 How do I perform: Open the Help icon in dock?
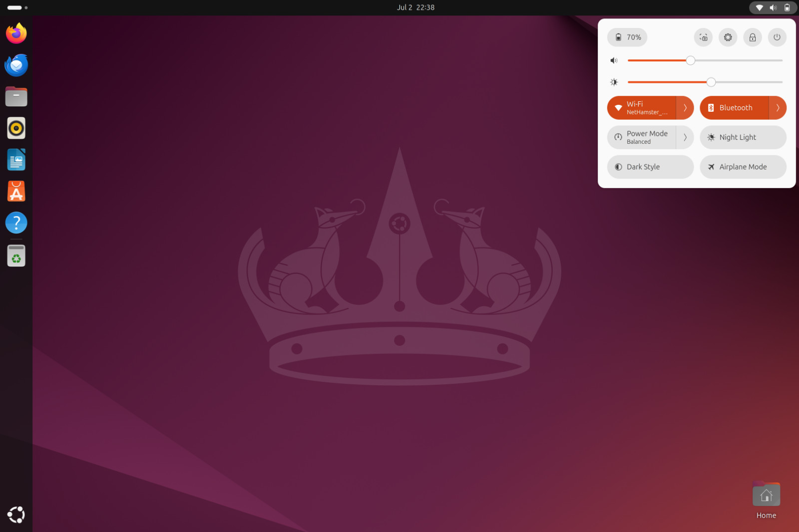(16, 223)
